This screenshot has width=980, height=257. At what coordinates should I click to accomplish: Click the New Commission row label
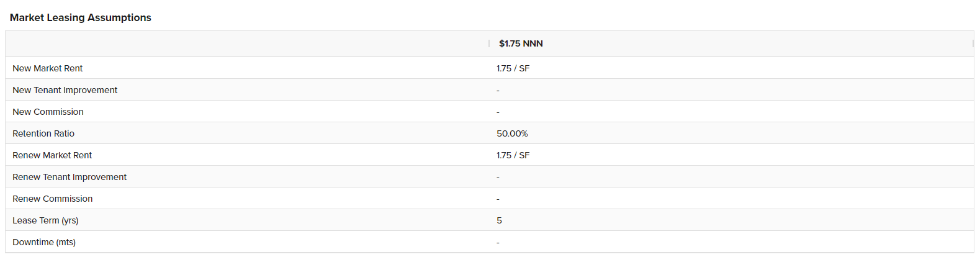pyautogui.click(x=48, y=112)
